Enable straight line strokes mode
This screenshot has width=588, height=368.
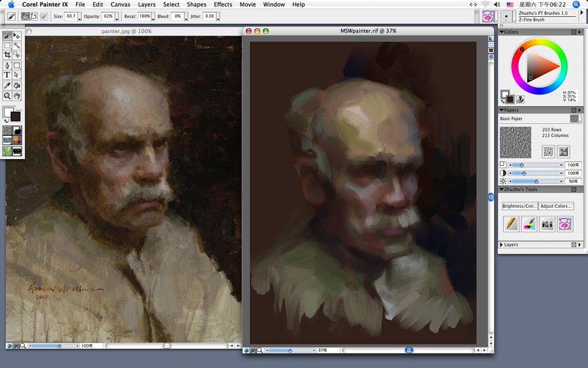tap(33, 16)
